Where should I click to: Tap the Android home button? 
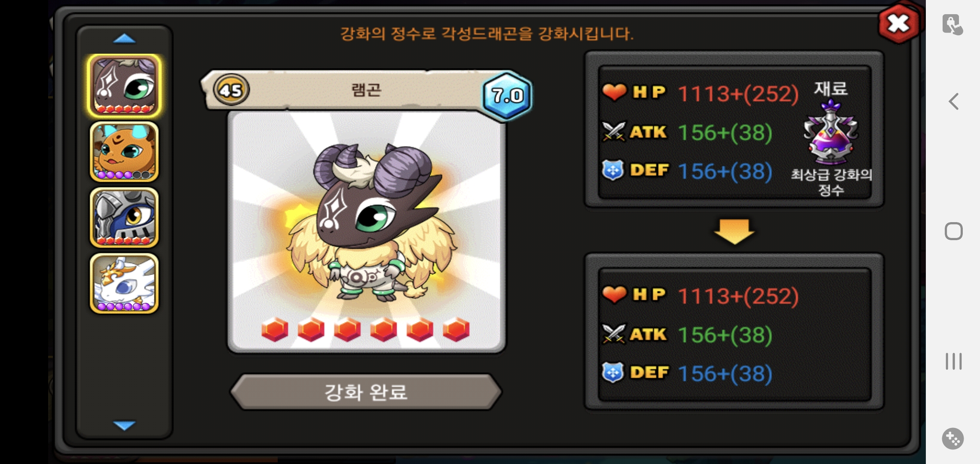[x=953, y=231]
